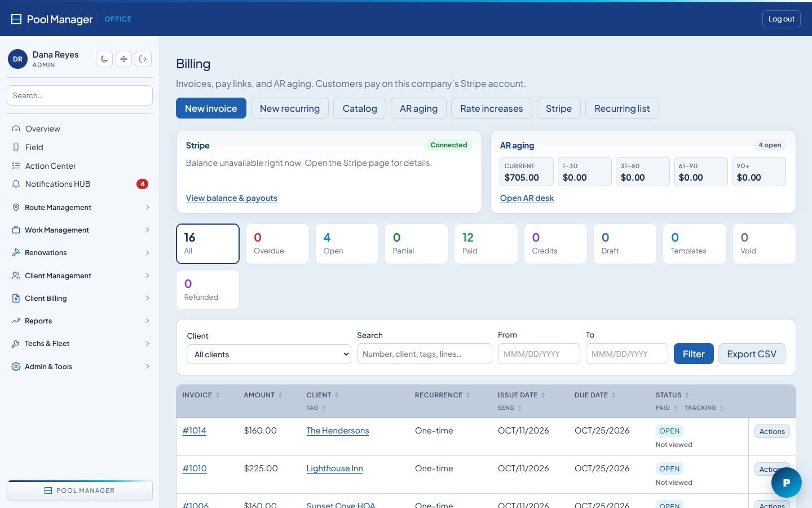Screen dimensions: 812x508
Task: Open Lighthouse Inn client link
Action: pos(334,468)
